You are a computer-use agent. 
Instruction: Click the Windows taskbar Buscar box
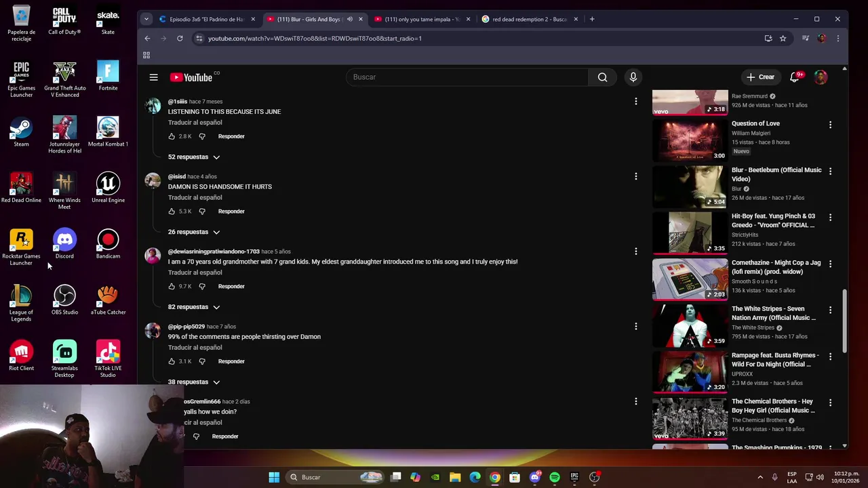(335, 477)
